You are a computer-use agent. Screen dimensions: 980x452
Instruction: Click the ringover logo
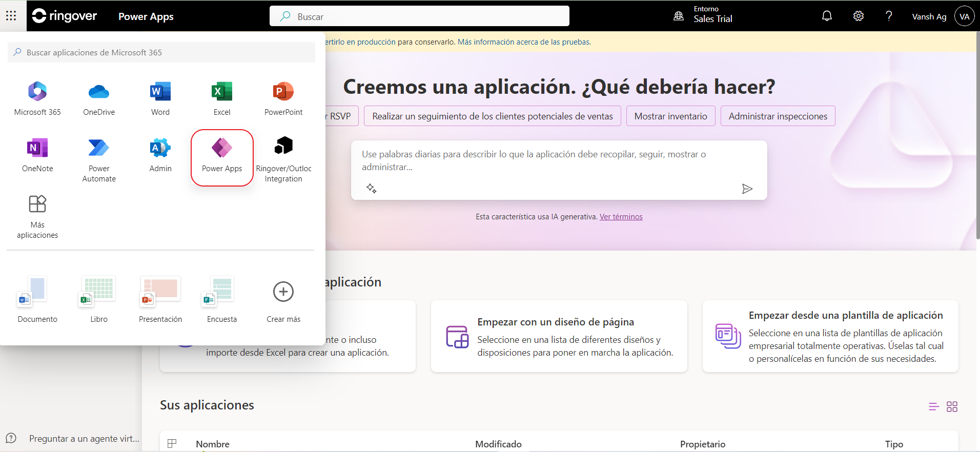click(64, 16)
